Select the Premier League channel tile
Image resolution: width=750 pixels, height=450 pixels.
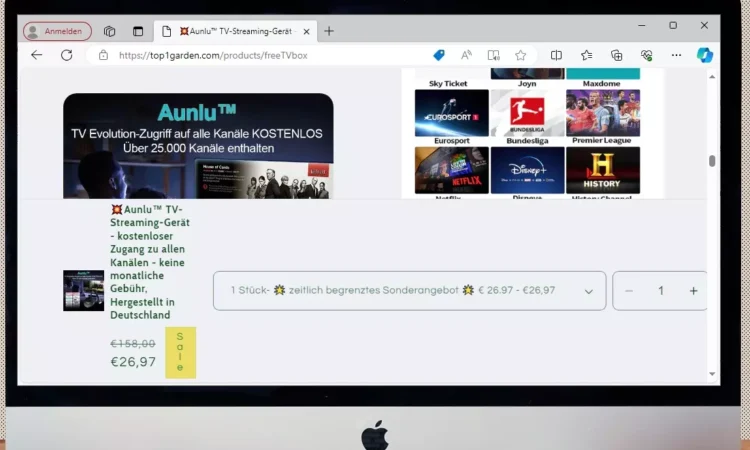click(x=603, y=113)
